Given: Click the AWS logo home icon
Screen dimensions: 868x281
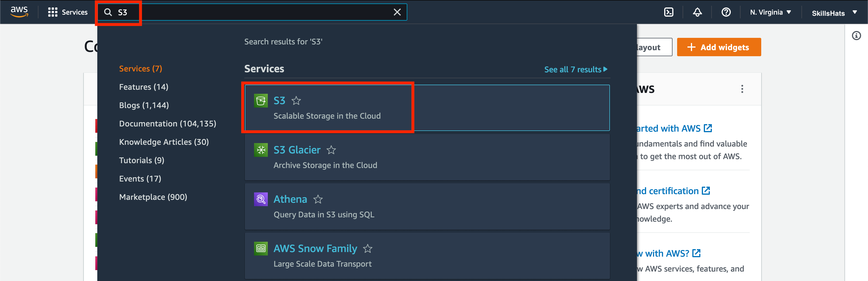Looking at the screenshot, I should coord(19,12).
